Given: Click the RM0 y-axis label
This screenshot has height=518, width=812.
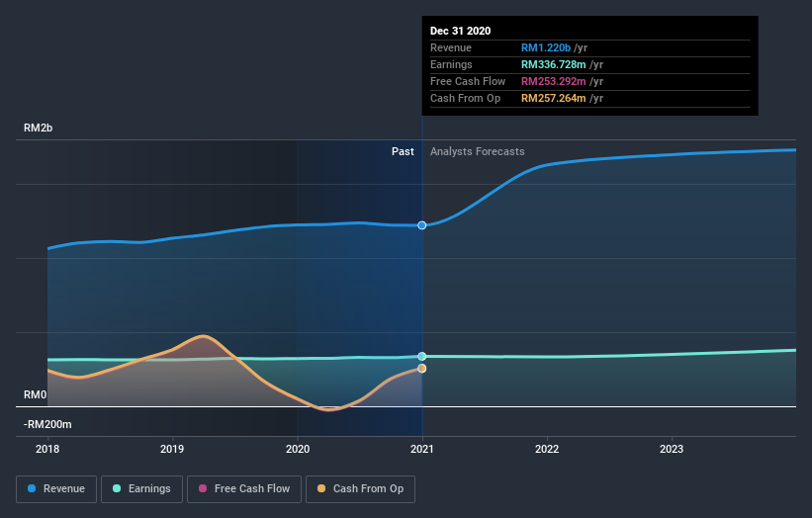Looking at the screenshot, I should click(36, 394).
